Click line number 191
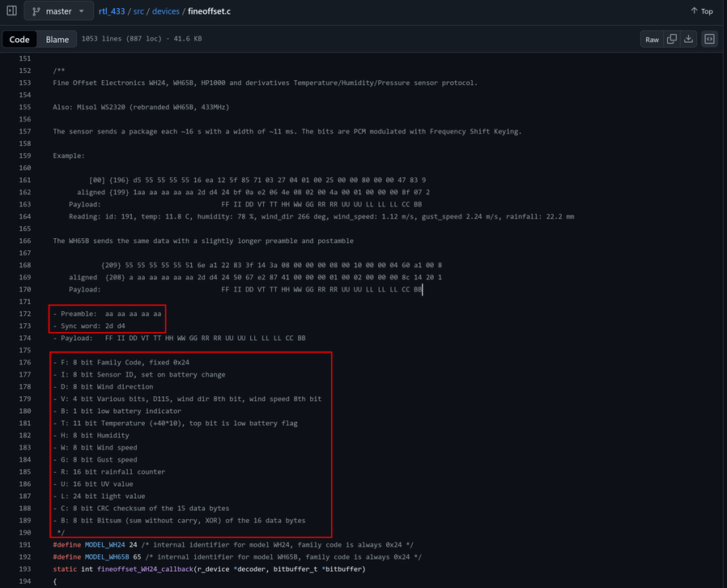The image size is (727, 588). pos(23,544)
